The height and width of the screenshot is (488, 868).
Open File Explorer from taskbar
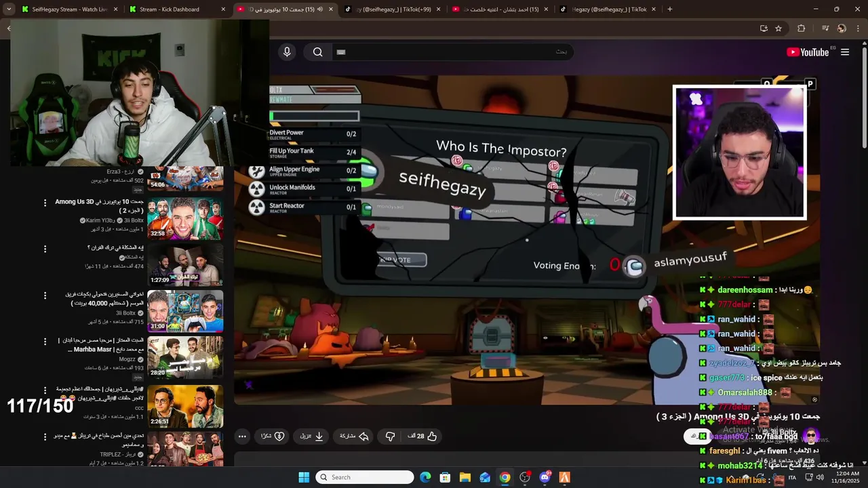(465, 477)
